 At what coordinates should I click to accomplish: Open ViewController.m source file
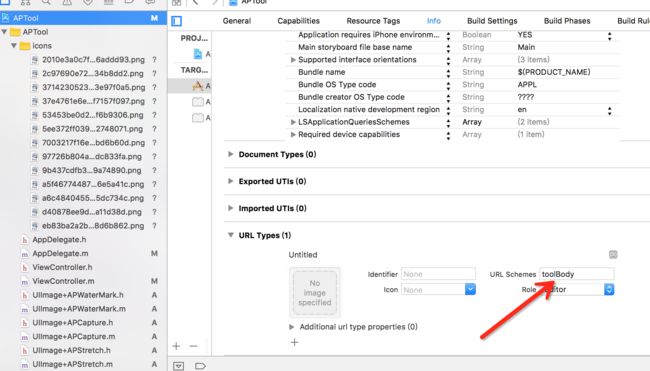click(63, 281)
